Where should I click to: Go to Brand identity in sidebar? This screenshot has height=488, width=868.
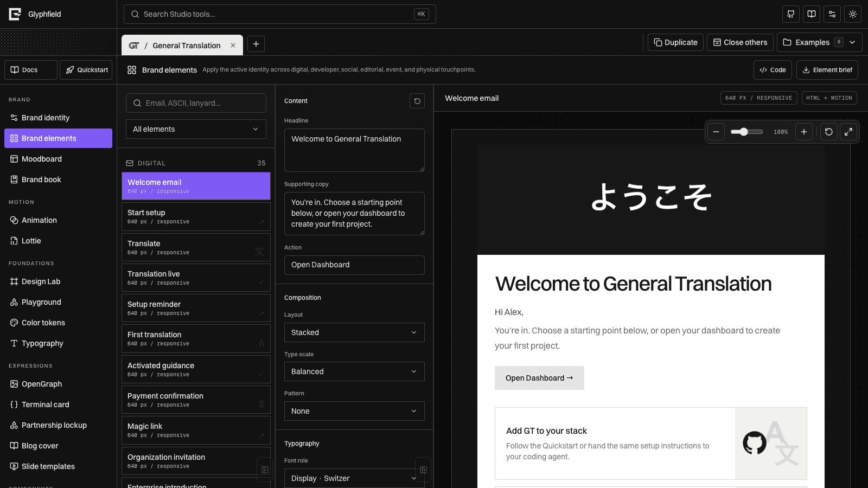pos(58,118)
